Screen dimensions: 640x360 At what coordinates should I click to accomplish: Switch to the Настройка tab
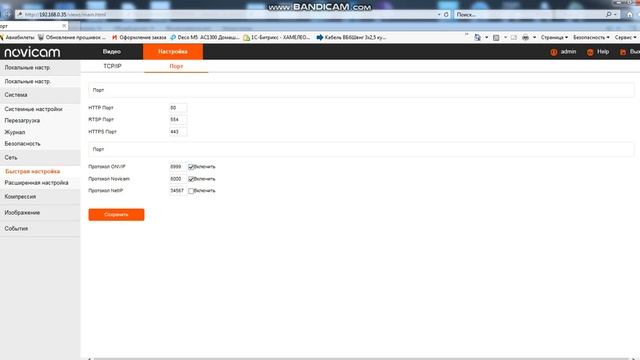click(x=173, y=52)
